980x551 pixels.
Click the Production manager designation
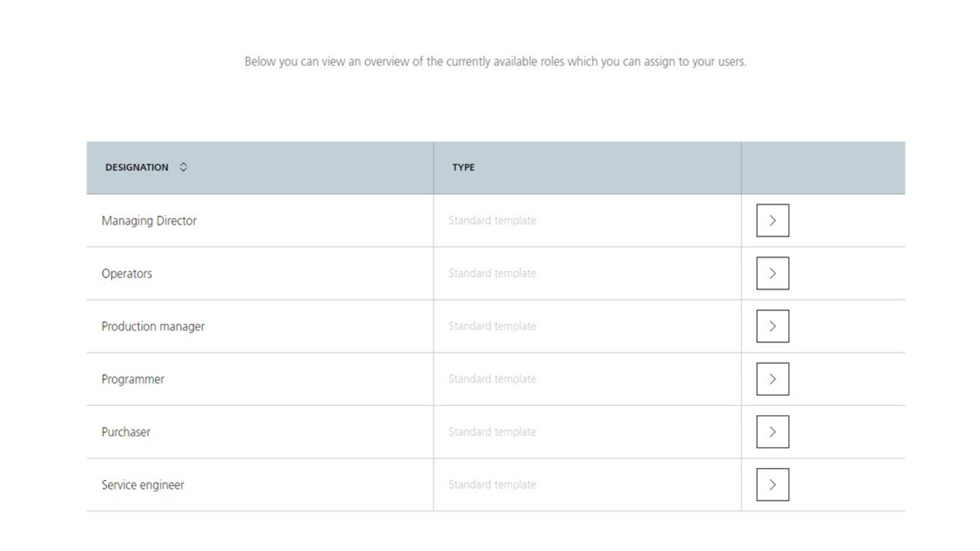153,327
